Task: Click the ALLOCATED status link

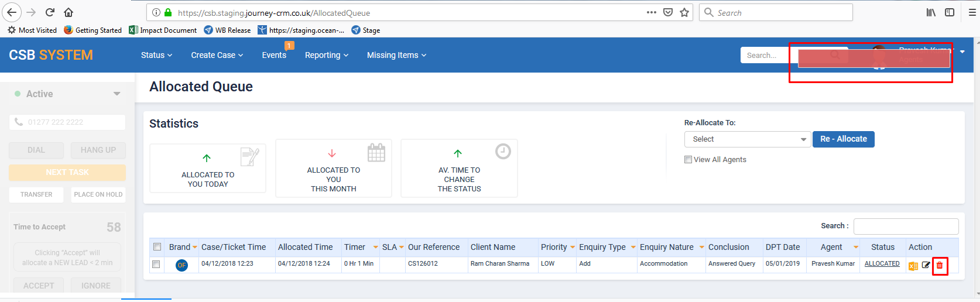Action: point(882,264)
